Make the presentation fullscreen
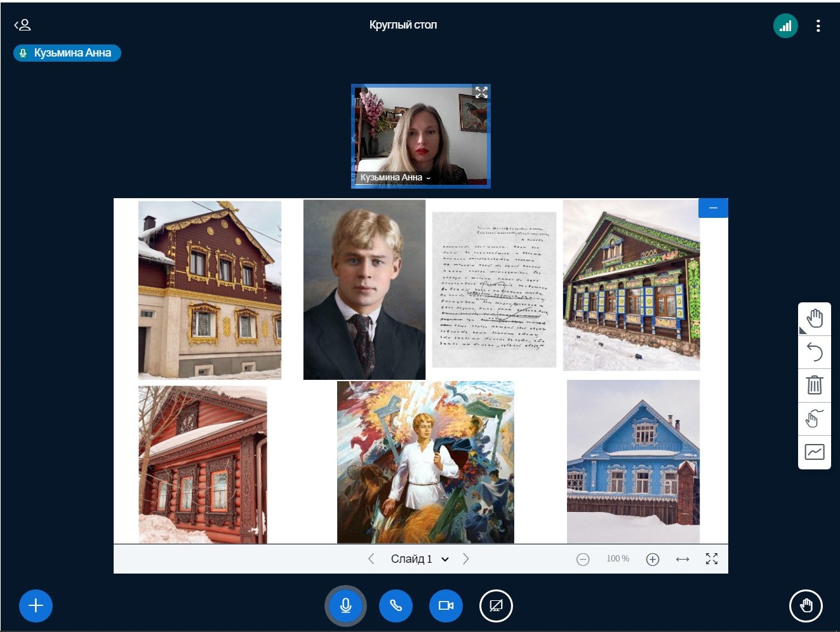 click(712, 559)
